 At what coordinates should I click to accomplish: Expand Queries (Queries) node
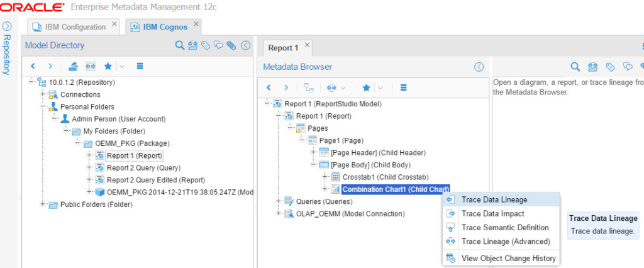278,201
